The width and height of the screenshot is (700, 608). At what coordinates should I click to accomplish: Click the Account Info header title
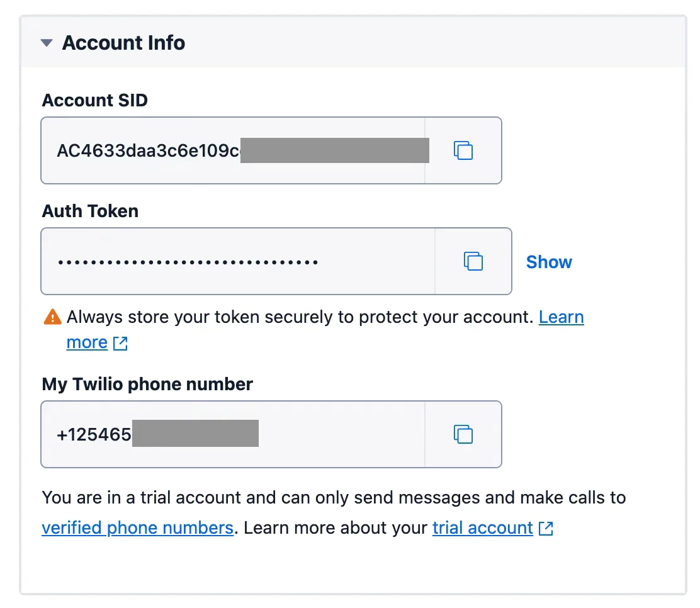123,43
